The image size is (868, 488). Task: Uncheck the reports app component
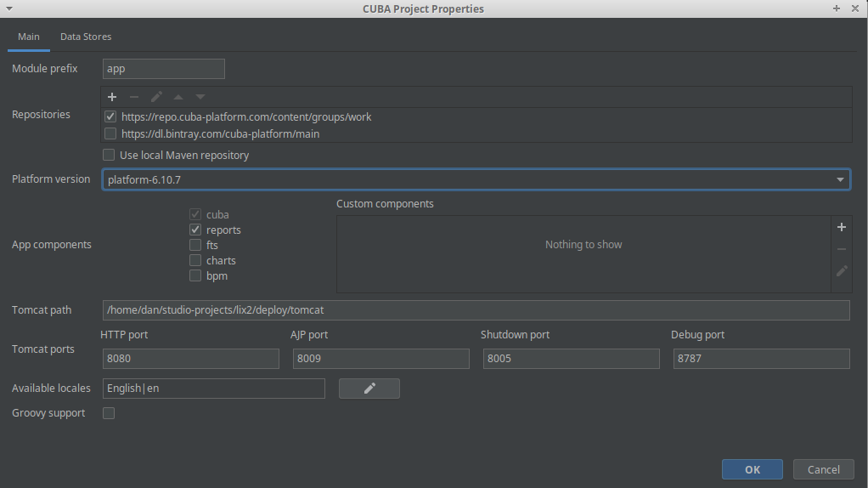click(x=194, y=230)
